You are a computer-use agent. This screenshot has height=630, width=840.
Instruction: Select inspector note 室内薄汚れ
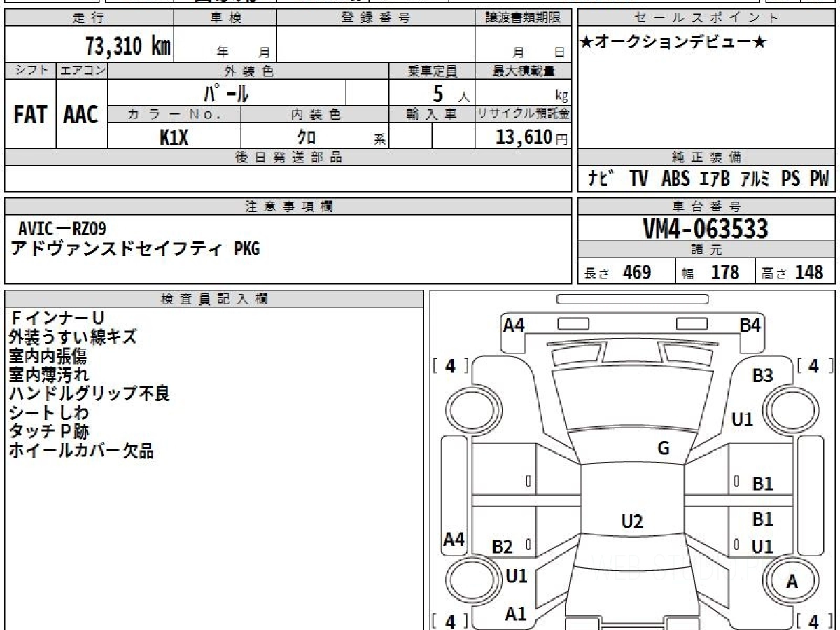[49, 374]
